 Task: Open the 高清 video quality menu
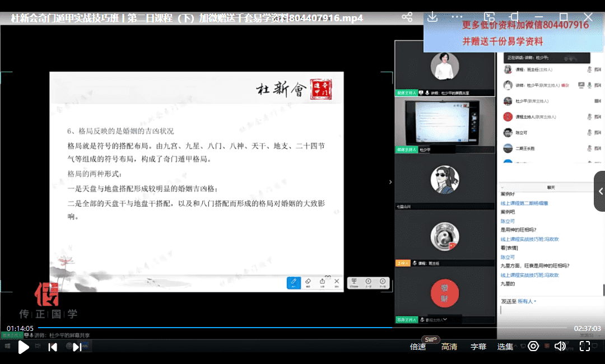click(x=449, y=347)
